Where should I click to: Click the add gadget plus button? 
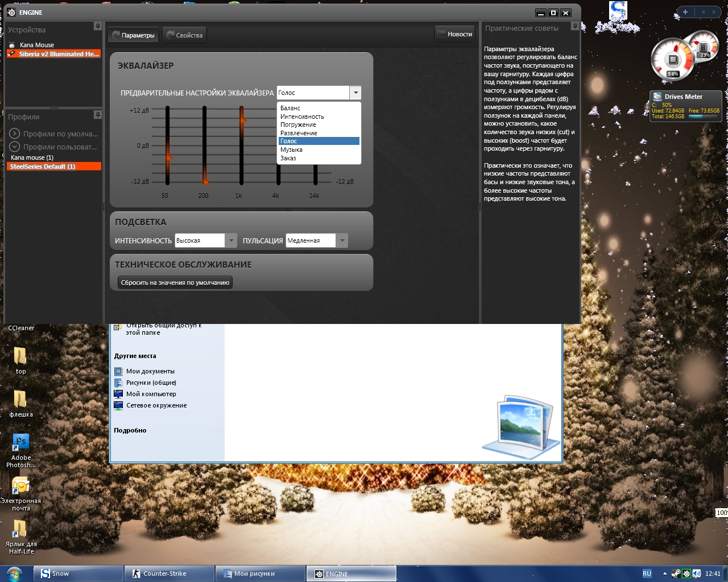(685, 12)
